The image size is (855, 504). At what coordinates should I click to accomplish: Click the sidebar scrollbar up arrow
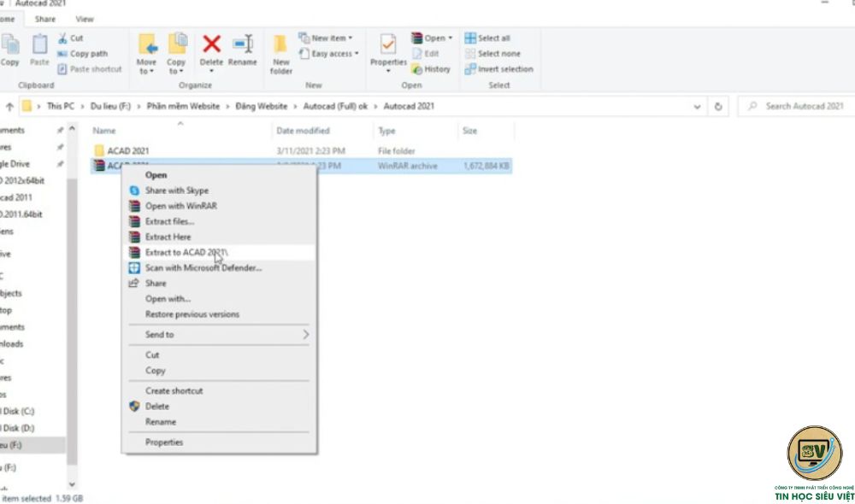click(72, 130)
